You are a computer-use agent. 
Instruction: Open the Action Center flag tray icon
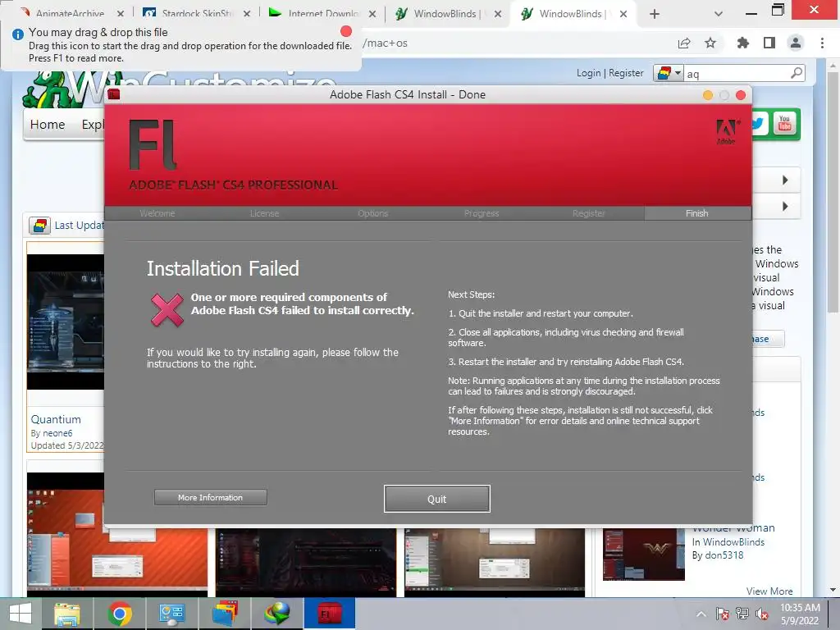[722, 614]
